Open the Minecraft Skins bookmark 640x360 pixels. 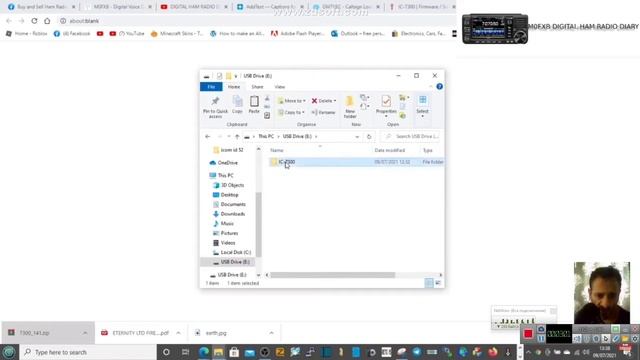177,33
